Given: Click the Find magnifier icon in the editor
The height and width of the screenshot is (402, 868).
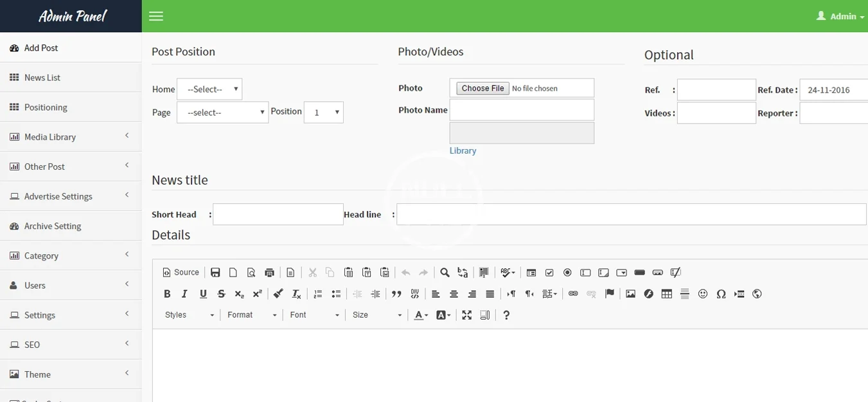Looking at the screenshot, I should coord(445,273).
